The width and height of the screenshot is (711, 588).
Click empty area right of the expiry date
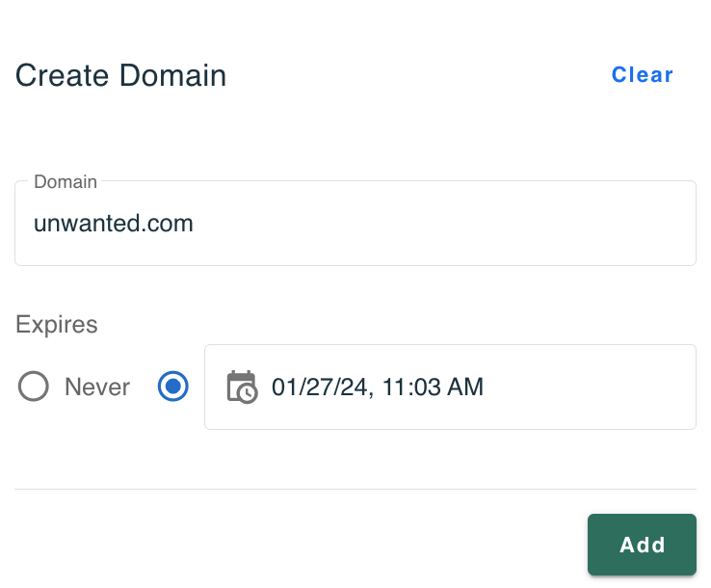coord(590,387)
